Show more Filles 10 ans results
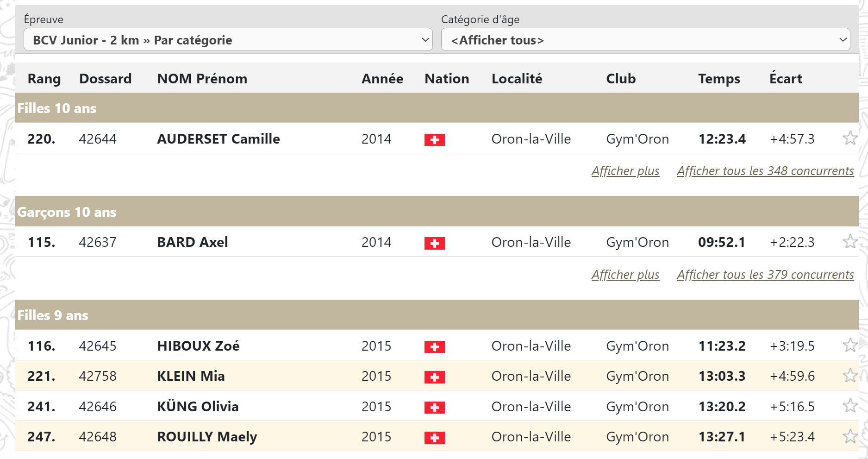 pyautogui.click(x=625, y=171)
